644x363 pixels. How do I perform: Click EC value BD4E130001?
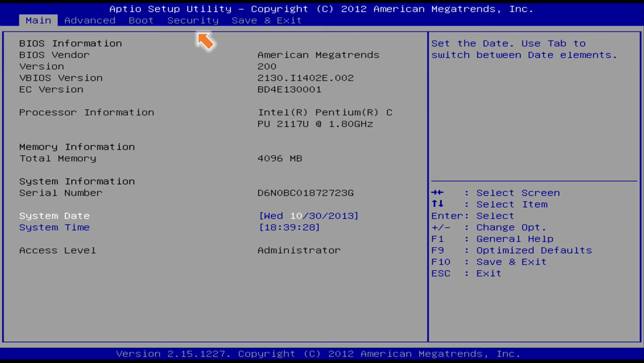(x=289, y=89)
